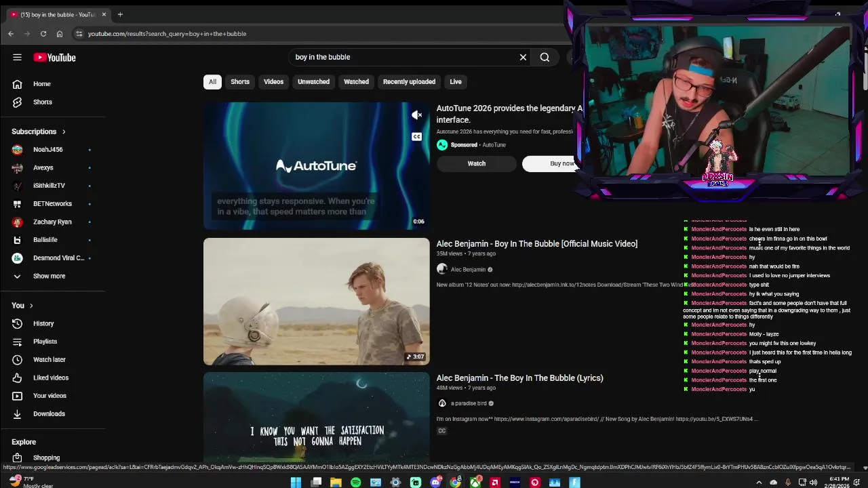Expand the You section chevron

pyautogui.click(x=31, y=306)
